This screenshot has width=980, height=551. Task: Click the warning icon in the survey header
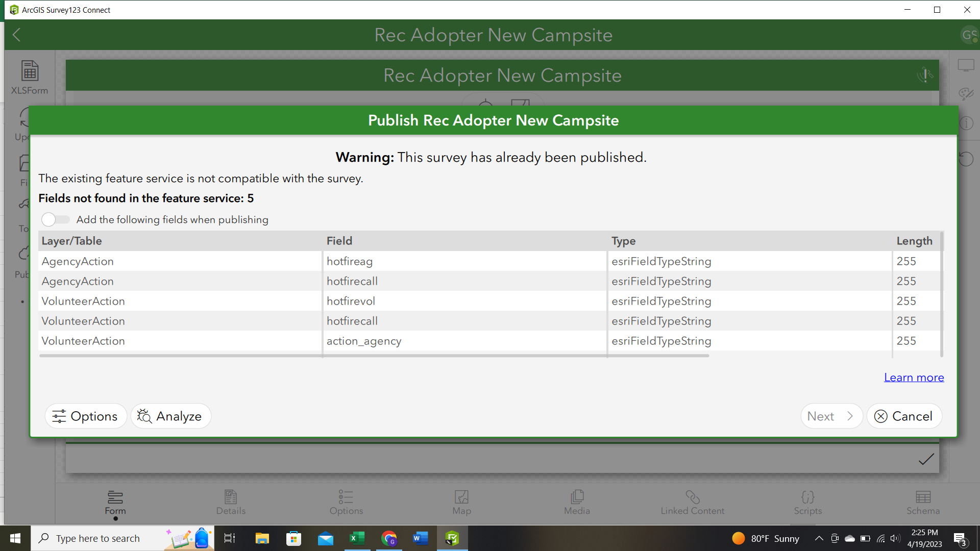tap(924, 75)
